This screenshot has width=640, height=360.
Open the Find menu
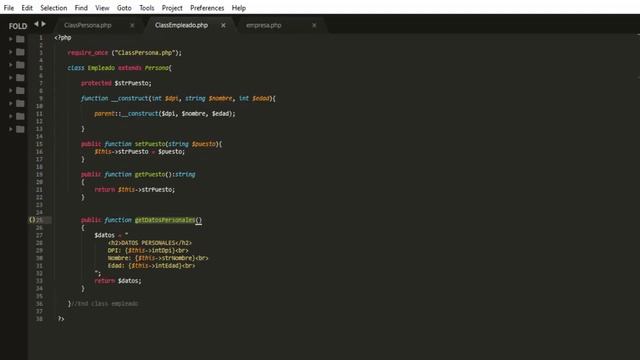pyautogui.click(x=81, y=8)
